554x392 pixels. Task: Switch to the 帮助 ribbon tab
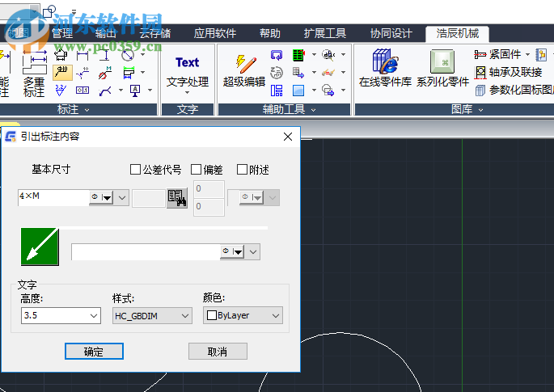[270, 34]
